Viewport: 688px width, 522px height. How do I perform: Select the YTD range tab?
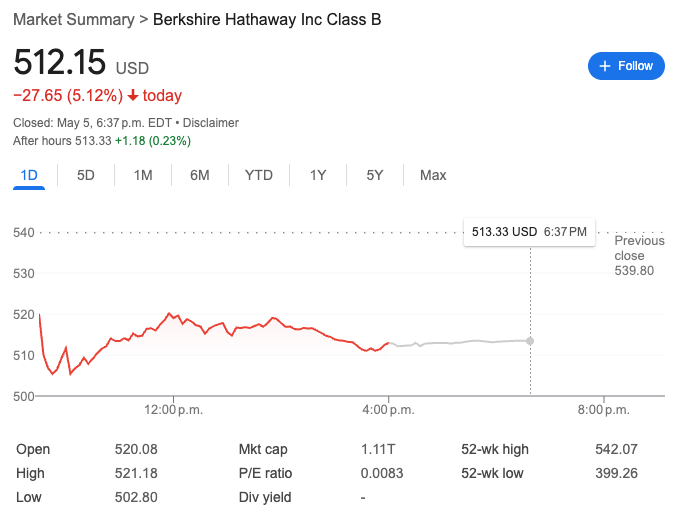coord(259,175)
